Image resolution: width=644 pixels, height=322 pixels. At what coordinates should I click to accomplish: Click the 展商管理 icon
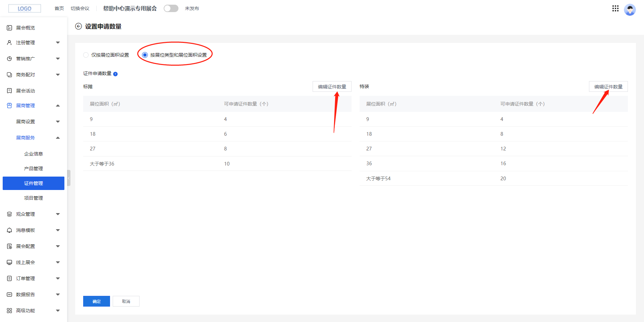pos(9,106)
